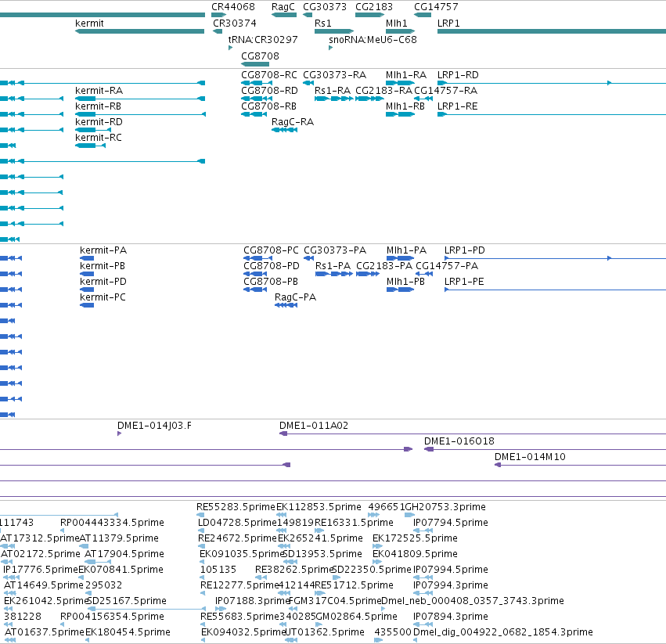
Task: Select the CR30374 gene label
Action: coord(235,23)
